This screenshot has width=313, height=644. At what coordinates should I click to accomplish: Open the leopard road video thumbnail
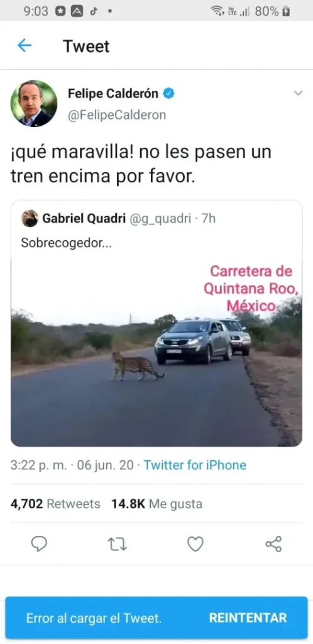coord(156,353)
